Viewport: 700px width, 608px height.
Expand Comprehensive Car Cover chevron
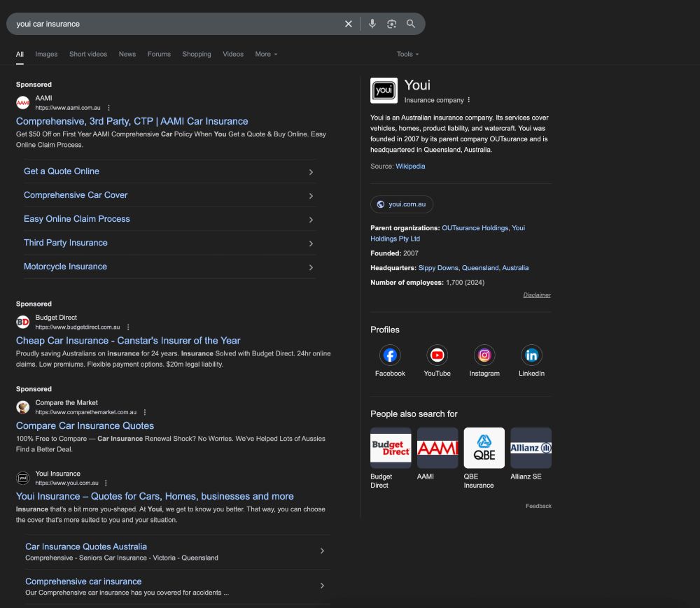[311, 196]
